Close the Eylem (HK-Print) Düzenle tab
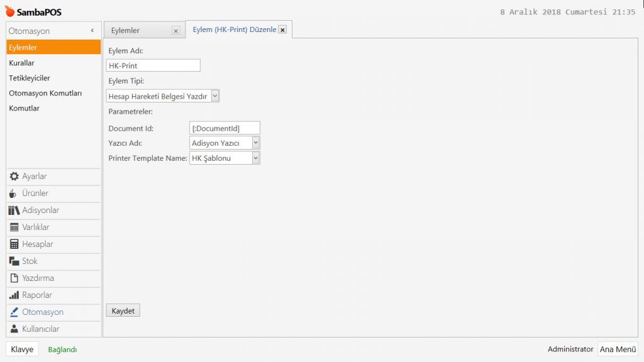 click(x=282, y=30)
